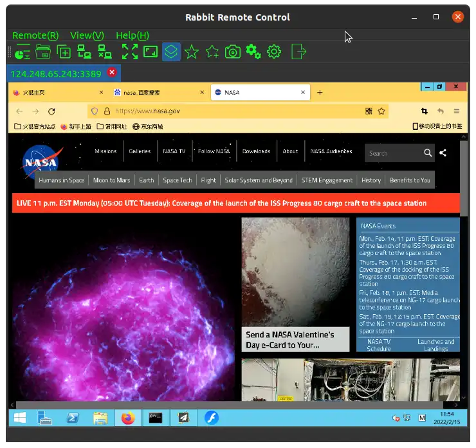476x448 pixels.
Task: Open settings with the double-gears icon
Action: click(253, 51)
